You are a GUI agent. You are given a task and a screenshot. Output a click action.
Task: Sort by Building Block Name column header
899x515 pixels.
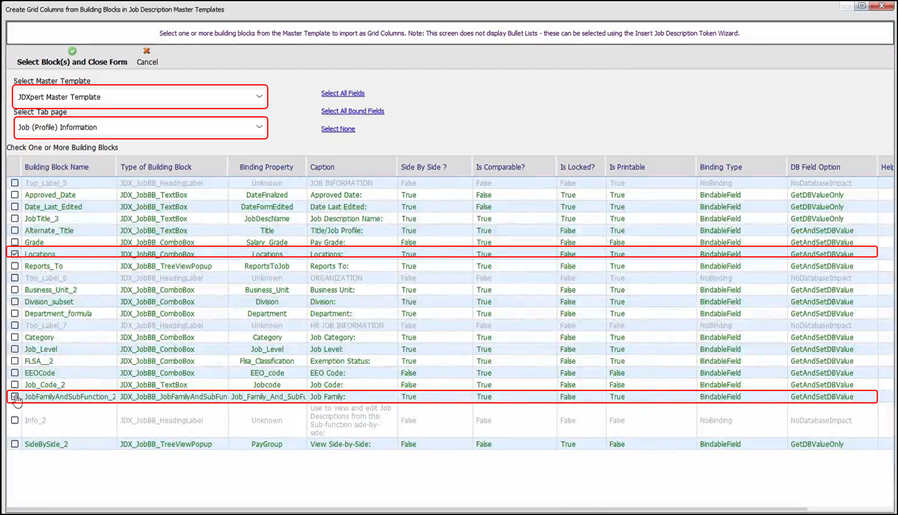[57, 167]
